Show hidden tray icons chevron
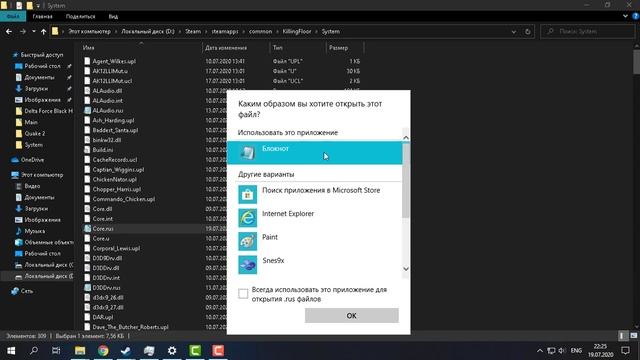 (540, 351)
